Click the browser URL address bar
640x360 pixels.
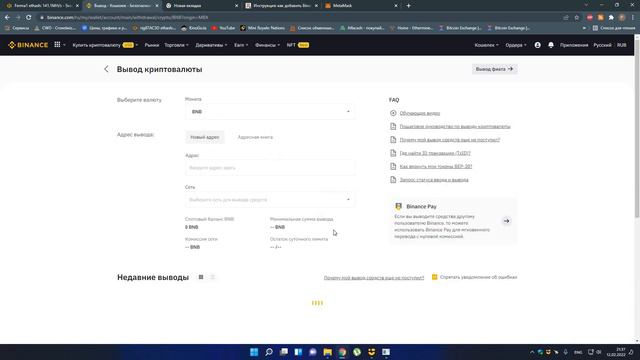pyautogui.click(x=300, y=18)
